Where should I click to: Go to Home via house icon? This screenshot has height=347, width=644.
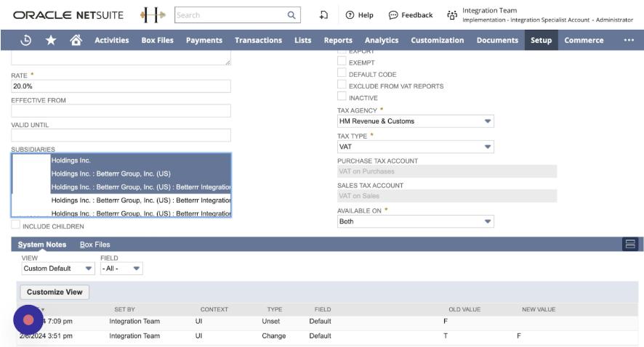tap(75, 40)
